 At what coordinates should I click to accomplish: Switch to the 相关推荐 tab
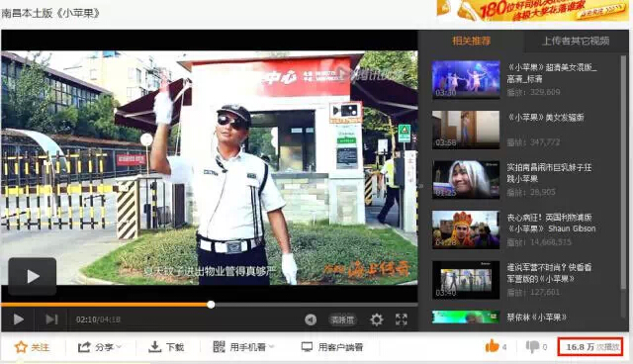pyautogui.click(x=471, y=41)
